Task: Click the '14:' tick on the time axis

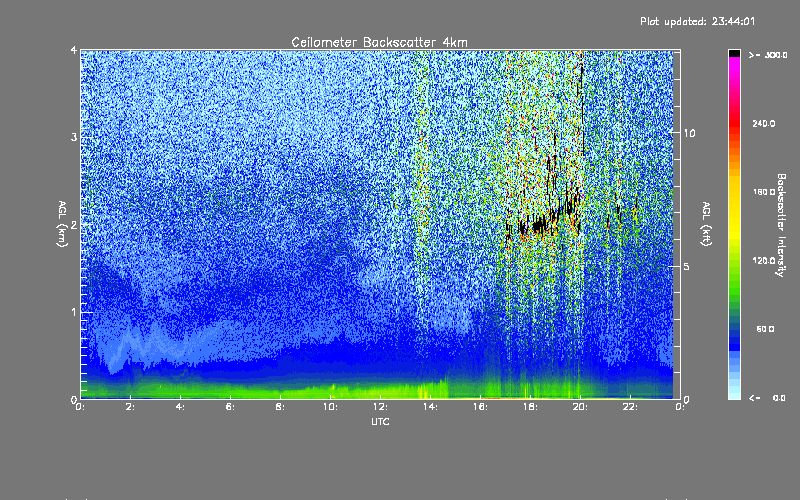Action: (x=430, y=407)
